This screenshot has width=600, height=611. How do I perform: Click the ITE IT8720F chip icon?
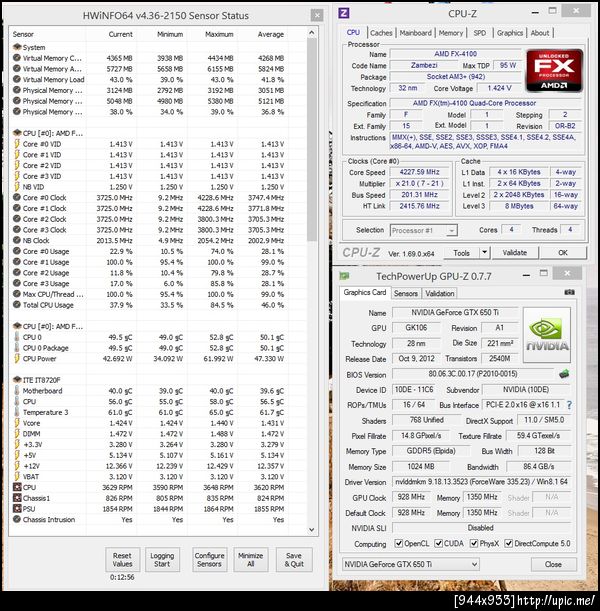(x=17, y=380)
